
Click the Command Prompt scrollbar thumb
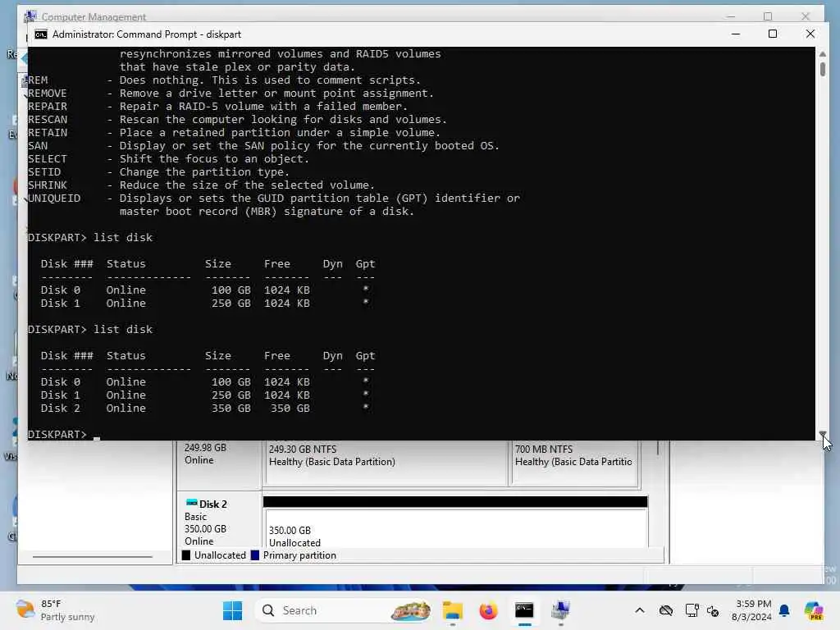click(x=822, y=69)
